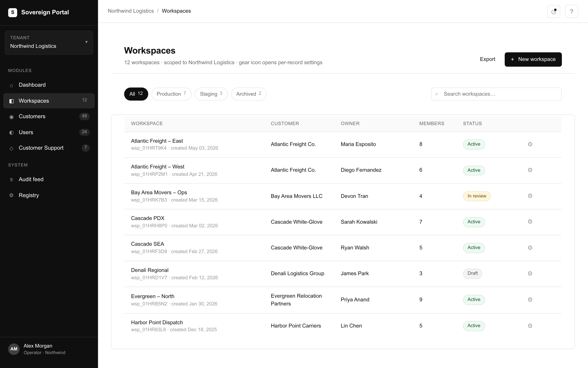Click the Customer Support diamond icon
The image size is (588, 368).
coord(11,148)
